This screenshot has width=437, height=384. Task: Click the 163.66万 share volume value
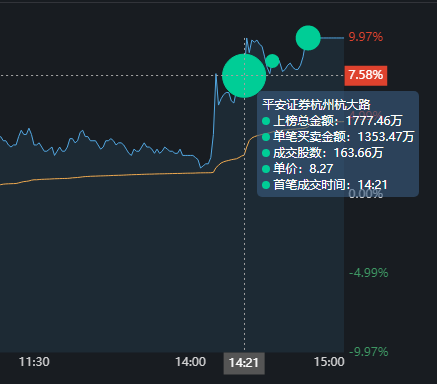(358, 153)
